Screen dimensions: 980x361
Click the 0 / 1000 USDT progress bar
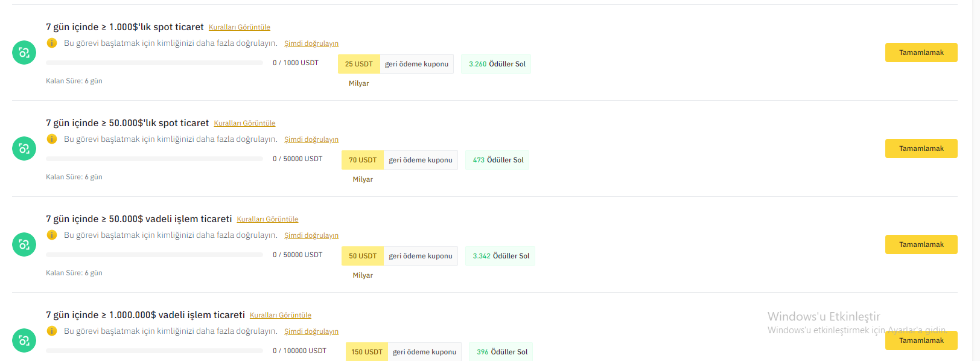click(154, 63)
